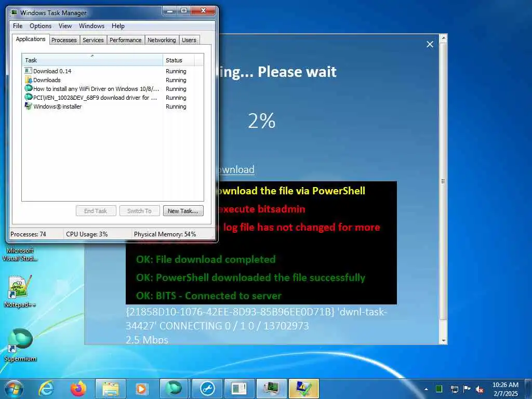Screen dimensions: 532x399
Task: Click the Downloads row Running status
Action: click(176, 80)
